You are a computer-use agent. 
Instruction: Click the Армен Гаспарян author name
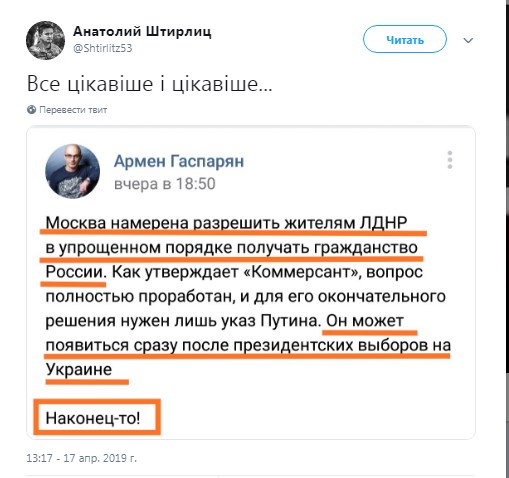[x=179, y=161]
